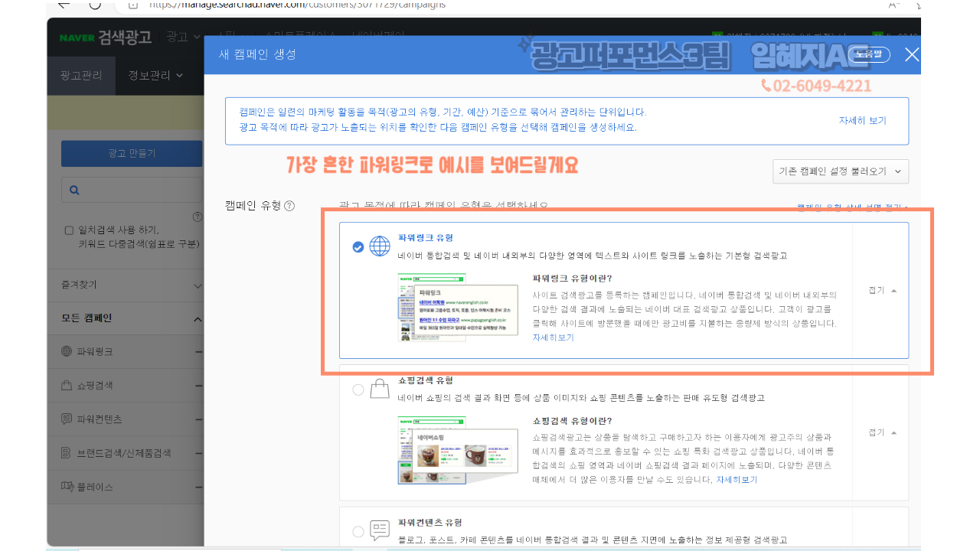Select the 파워컨텐츠 유형 radio button
This screenshot has width=980, height=551.
(358, 531)
